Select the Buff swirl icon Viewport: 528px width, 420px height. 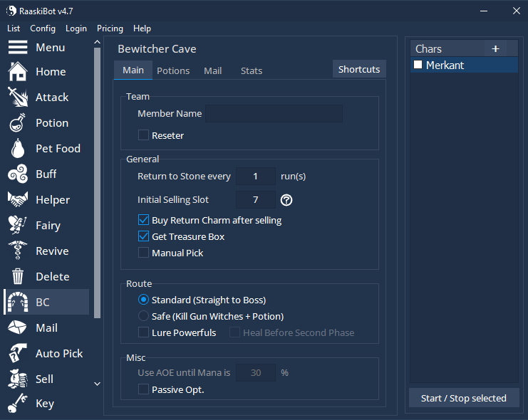pyautogui.click(x=18, y=174)
